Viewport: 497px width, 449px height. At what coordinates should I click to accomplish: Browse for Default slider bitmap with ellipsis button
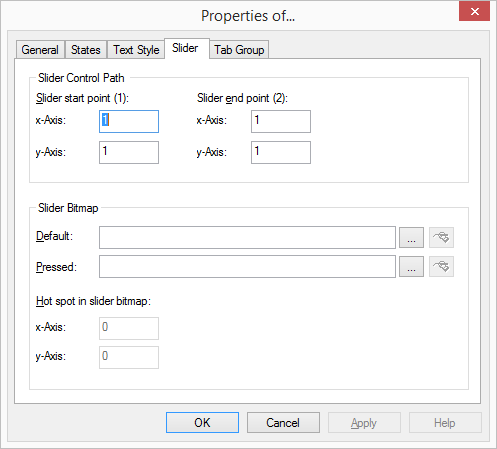411,237
